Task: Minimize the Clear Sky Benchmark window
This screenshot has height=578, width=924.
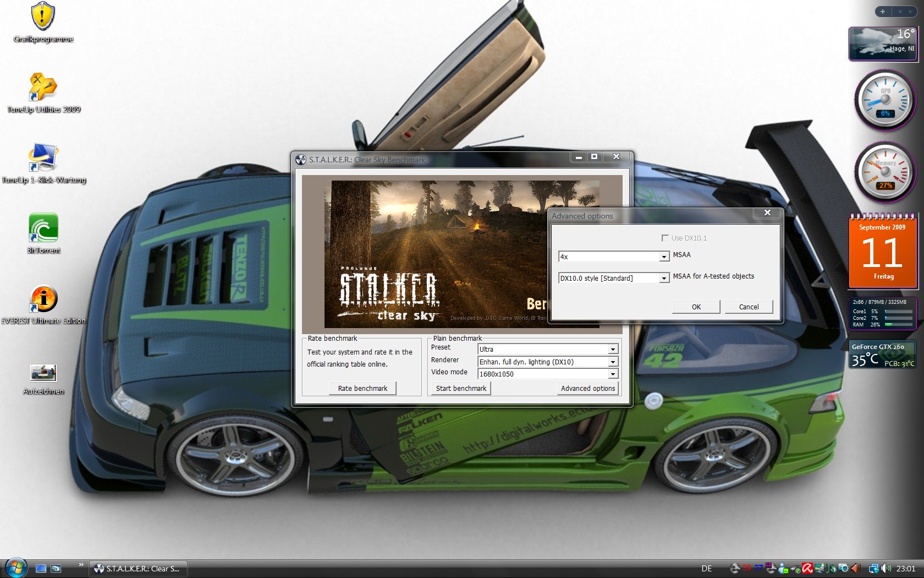Action: pyautogui.click(x=578, y=157)
